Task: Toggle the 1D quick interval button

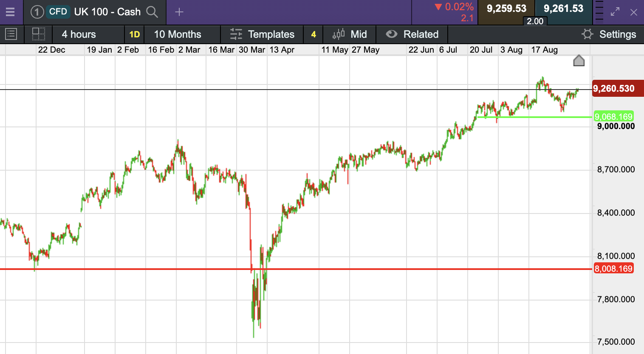Action: (134, 34)
